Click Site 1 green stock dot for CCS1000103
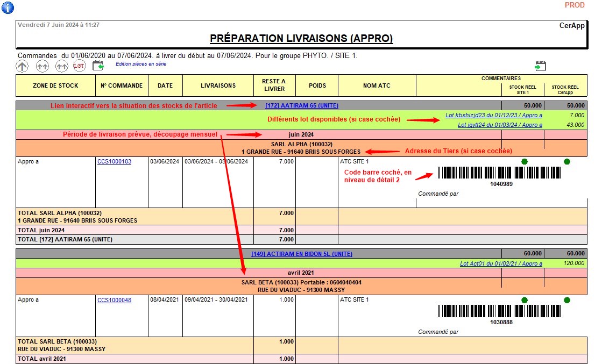 coord(525,161)
